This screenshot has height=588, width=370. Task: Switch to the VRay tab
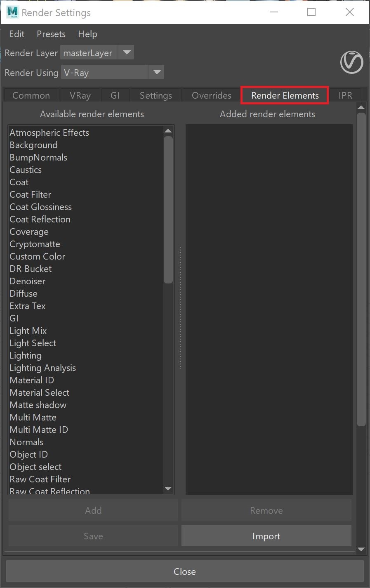[x=80, y=95]
